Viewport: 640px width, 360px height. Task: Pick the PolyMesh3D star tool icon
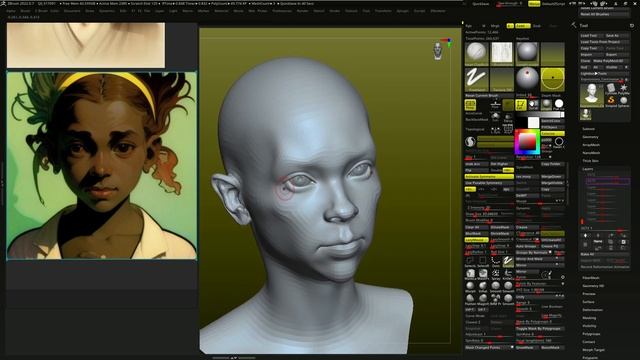click(x=624, y=89)
